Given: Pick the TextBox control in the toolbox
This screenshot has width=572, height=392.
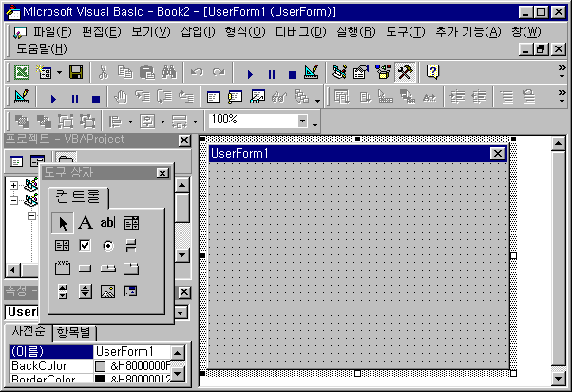Looking at the screenshot, I should pyautogui.click(x=107, y=222).
